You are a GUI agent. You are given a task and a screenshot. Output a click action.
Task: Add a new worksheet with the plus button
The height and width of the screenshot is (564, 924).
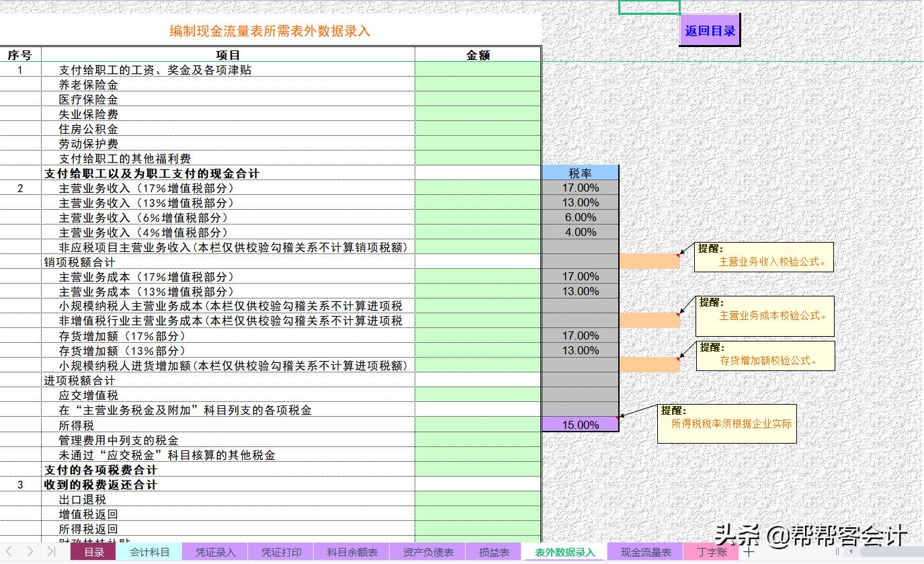coord(748,551)
